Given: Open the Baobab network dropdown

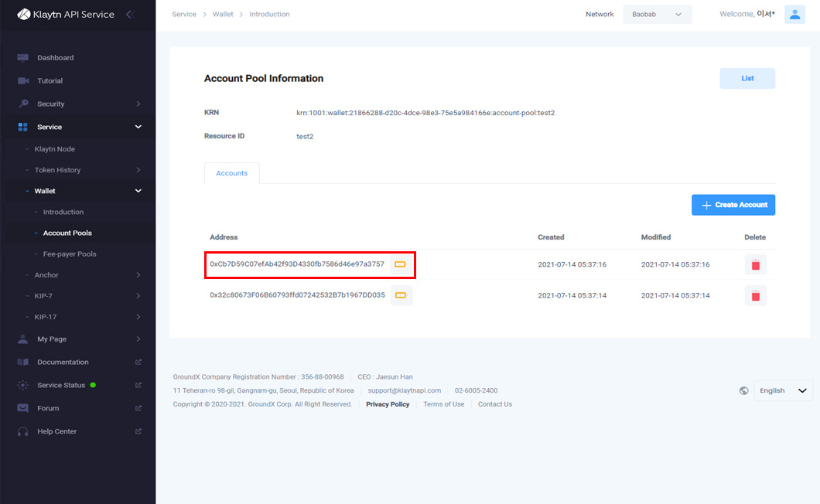Looking at the screenshot, I should (657, 14).
